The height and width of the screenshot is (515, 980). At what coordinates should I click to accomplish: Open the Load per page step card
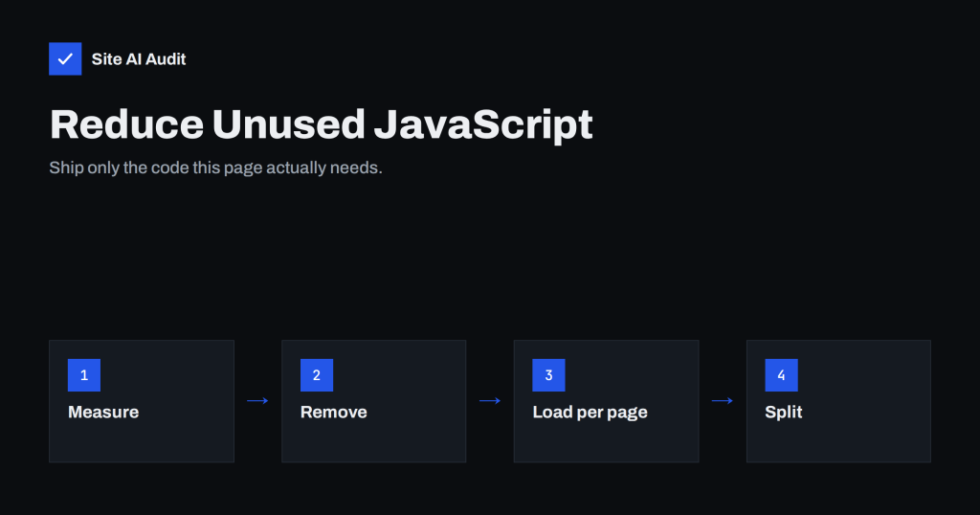[606, 401]
